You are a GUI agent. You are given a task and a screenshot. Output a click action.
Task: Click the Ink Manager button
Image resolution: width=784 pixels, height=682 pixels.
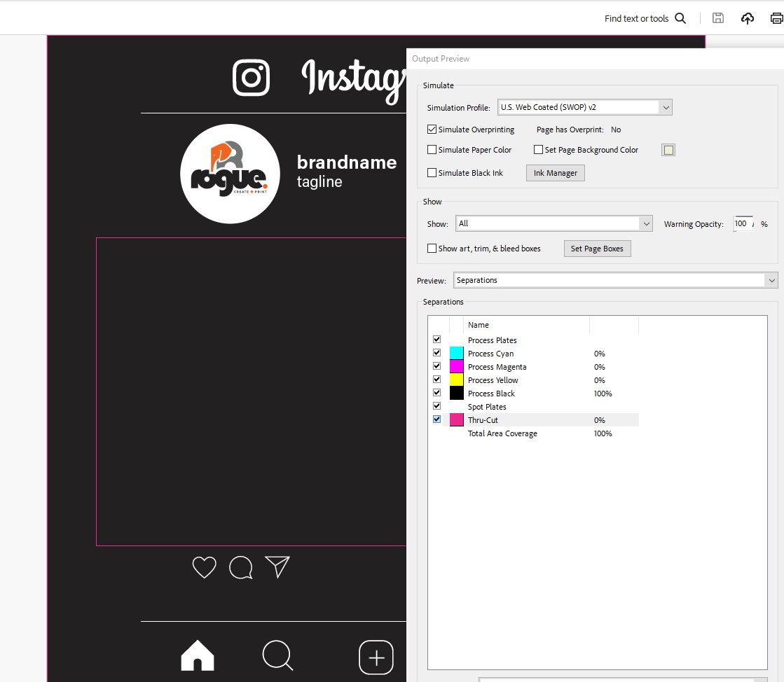(556, 173)
